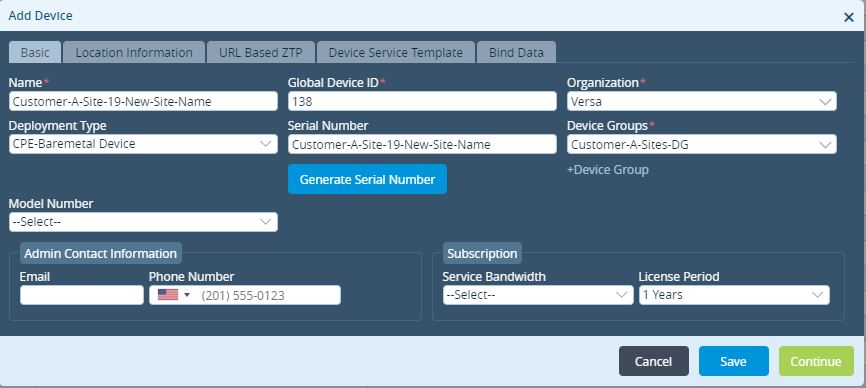
Task: Close the Add Device dialog
Action: pos(849,17)
